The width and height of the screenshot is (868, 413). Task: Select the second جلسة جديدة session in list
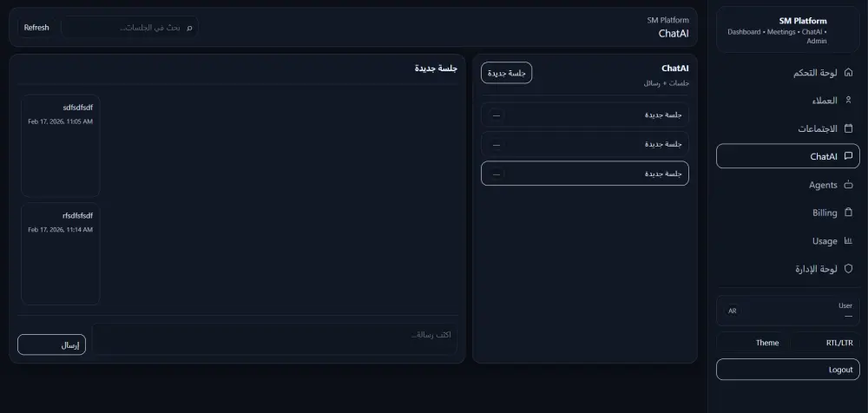[x=585, y=144]
